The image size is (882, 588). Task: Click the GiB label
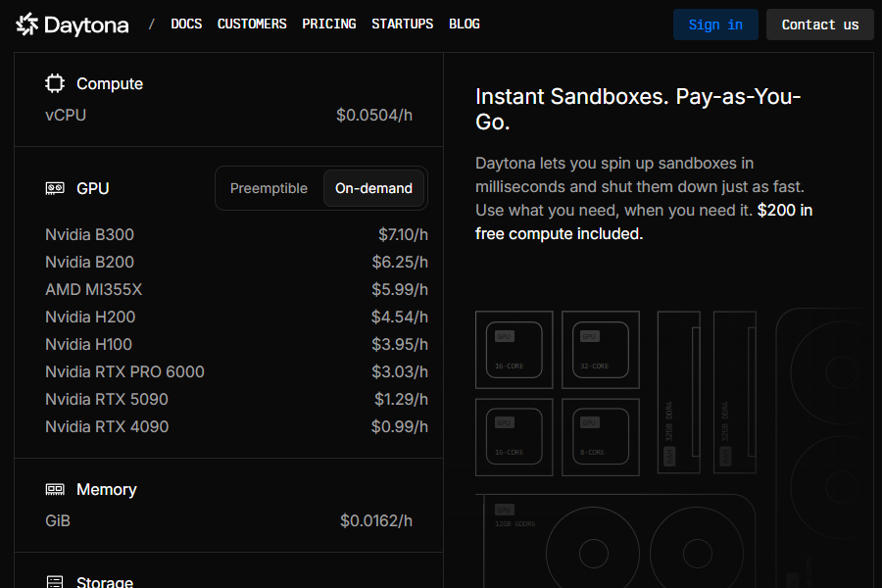[58, 521]
